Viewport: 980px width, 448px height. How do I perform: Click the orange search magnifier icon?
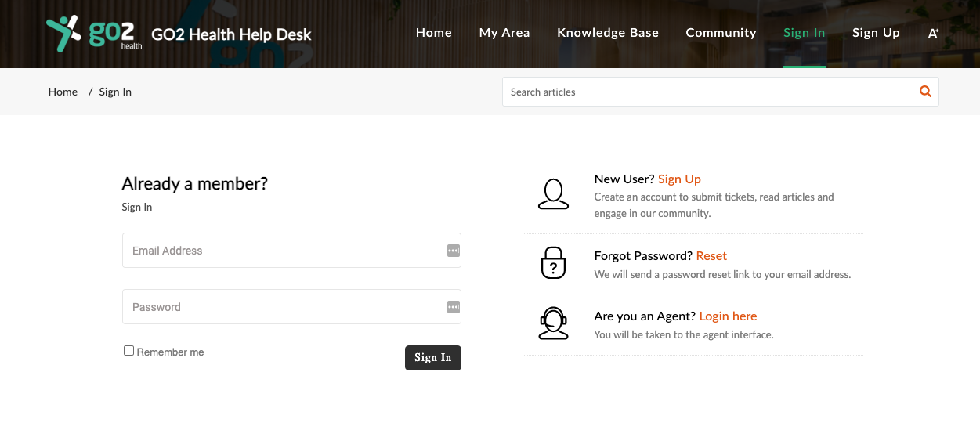[x=925, y=92]
